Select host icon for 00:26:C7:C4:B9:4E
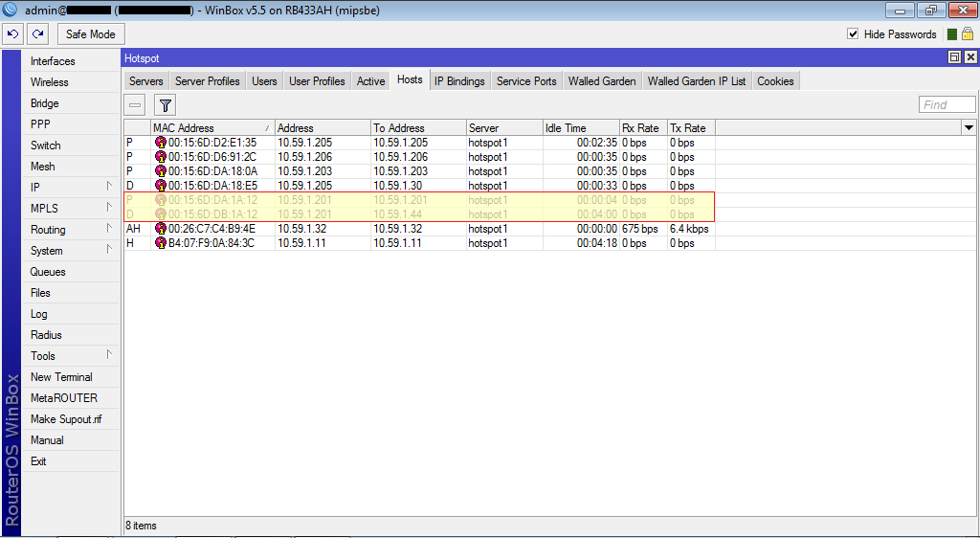Screen dimensions: 980x538 click(161, 229)
